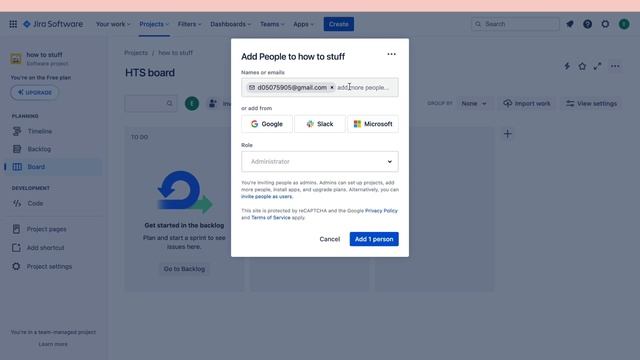Open the Terms of Service link
640x360 pixels.
pyautogui.click(x=271, y=218)
